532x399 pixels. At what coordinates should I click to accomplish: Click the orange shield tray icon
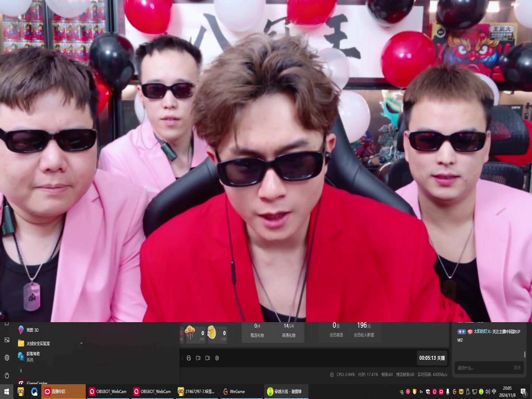[415, 392]
